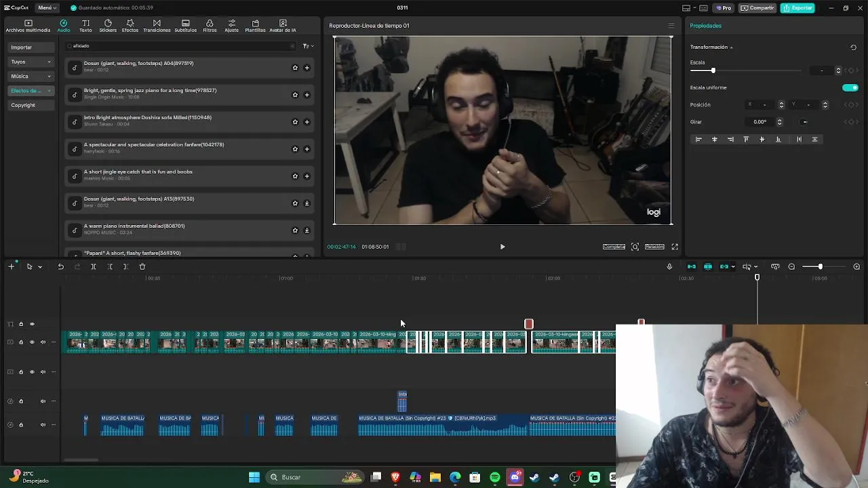868x488 pixels.
Task: Align left in Propiedades panel
Action: pos(698,140)
